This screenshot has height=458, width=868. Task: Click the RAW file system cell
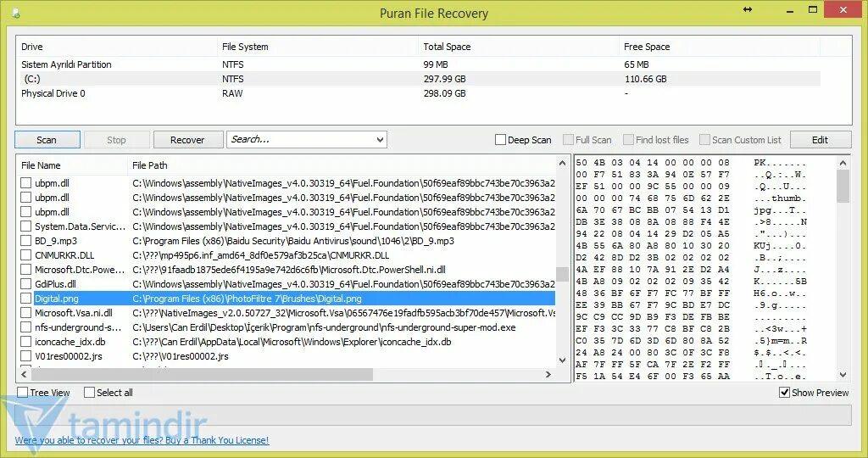(x=232, y=93)
